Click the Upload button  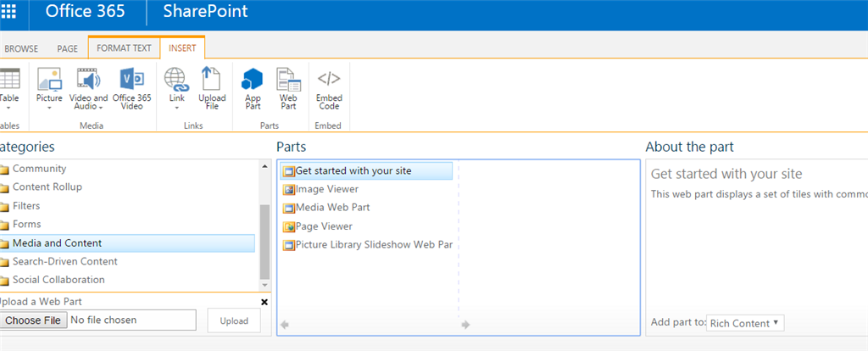(x=234, y=321)
